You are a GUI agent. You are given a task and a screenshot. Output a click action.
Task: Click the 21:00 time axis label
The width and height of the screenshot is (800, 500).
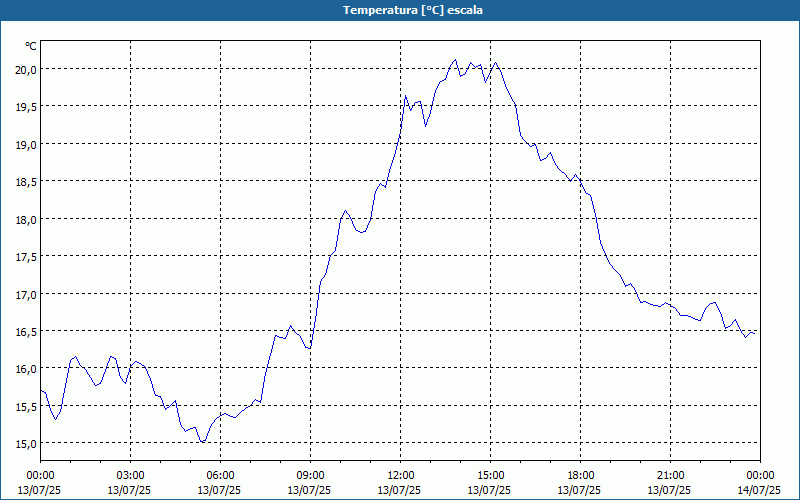pos(670,476)
